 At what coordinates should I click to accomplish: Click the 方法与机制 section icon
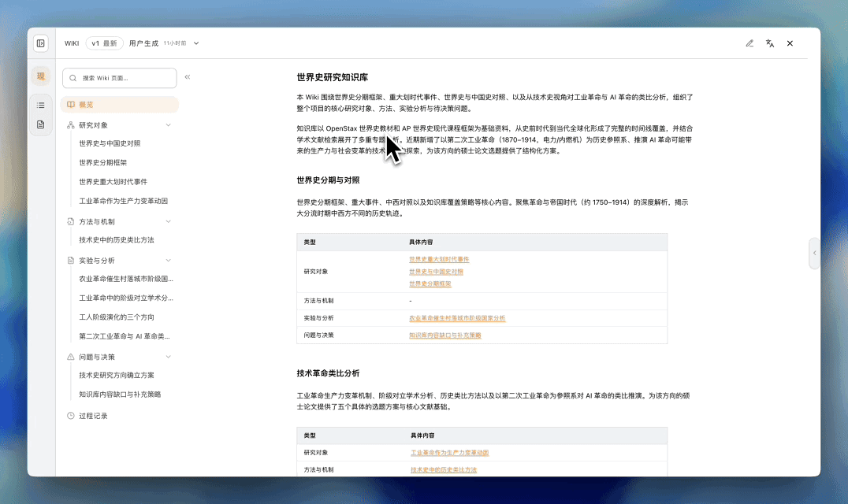71,222
